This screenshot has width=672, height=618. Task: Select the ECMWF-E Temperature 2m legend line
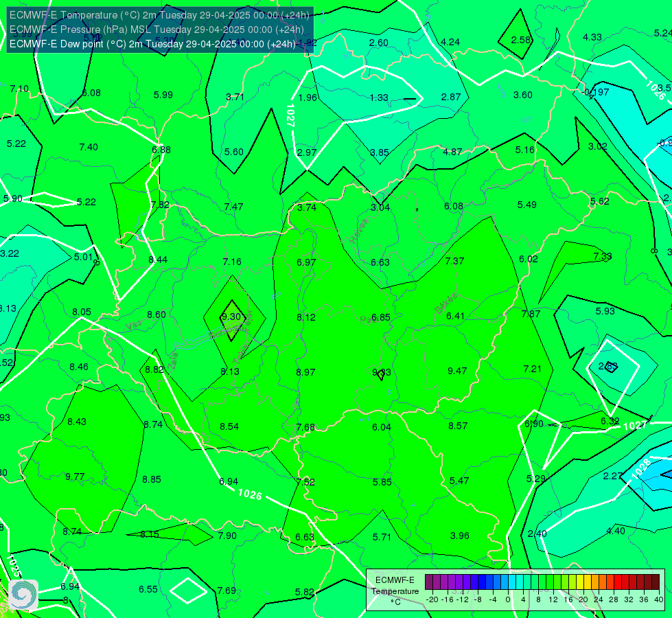159,15
